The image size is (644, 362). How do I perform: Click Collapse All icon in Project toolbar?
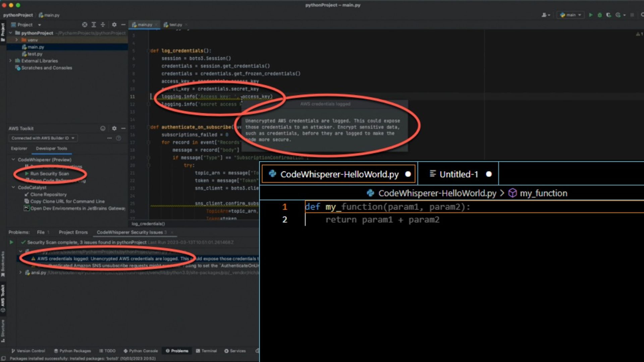click(x=103, y=25)
